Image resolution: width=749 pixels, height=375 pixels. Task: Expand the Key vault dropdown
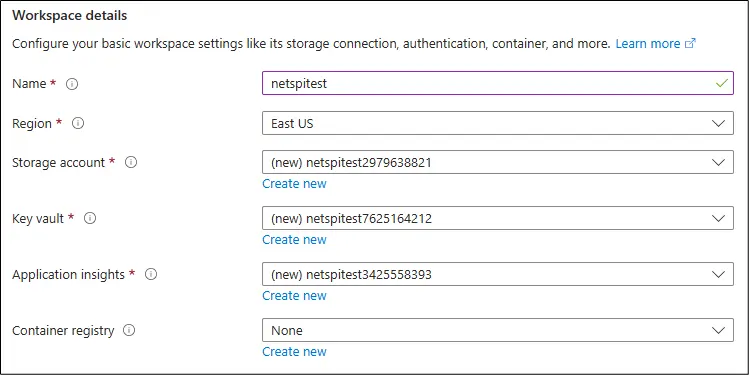498,218
